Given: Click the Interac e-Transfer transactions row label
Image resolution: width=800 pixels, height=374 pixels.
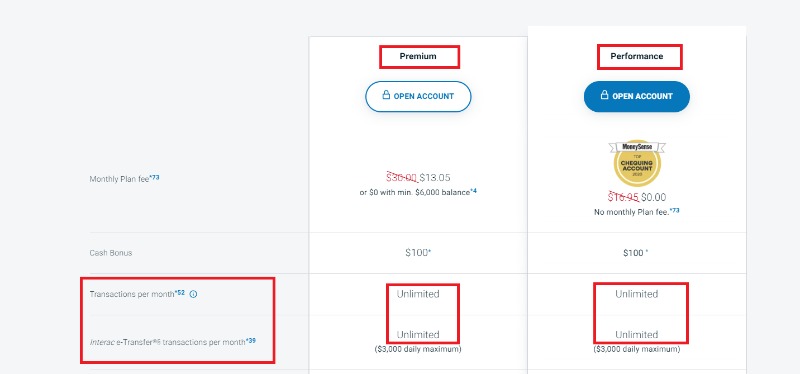Looking at the screenshot, I should pyautogui.click(x=167, y=342).
